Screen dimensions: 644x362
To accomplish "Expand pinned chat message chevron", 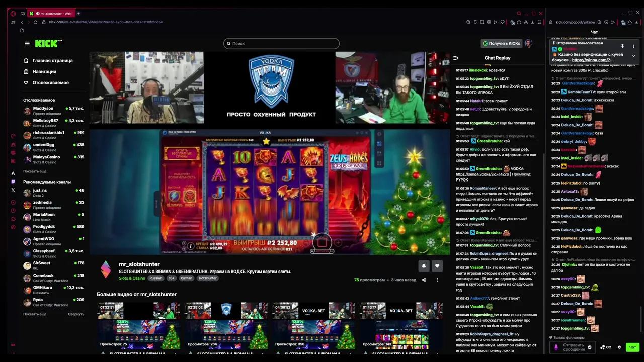I will (x=633, y=56).
